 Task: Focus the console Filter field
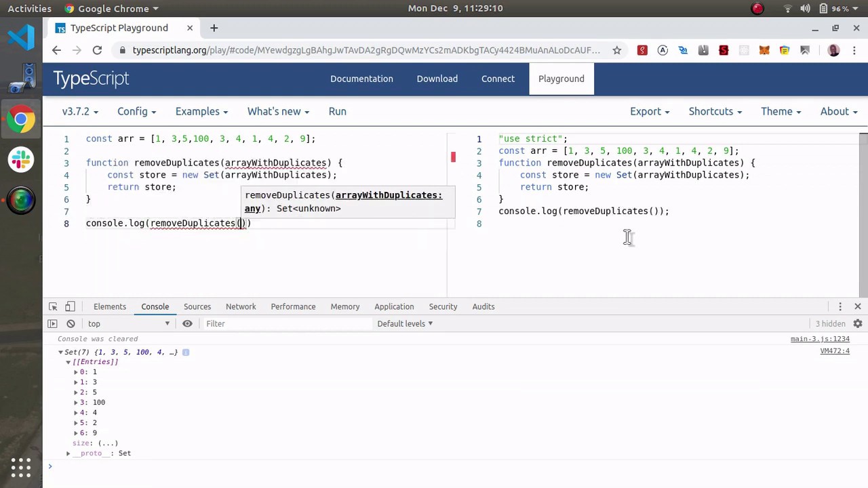[x=288, y=324]
